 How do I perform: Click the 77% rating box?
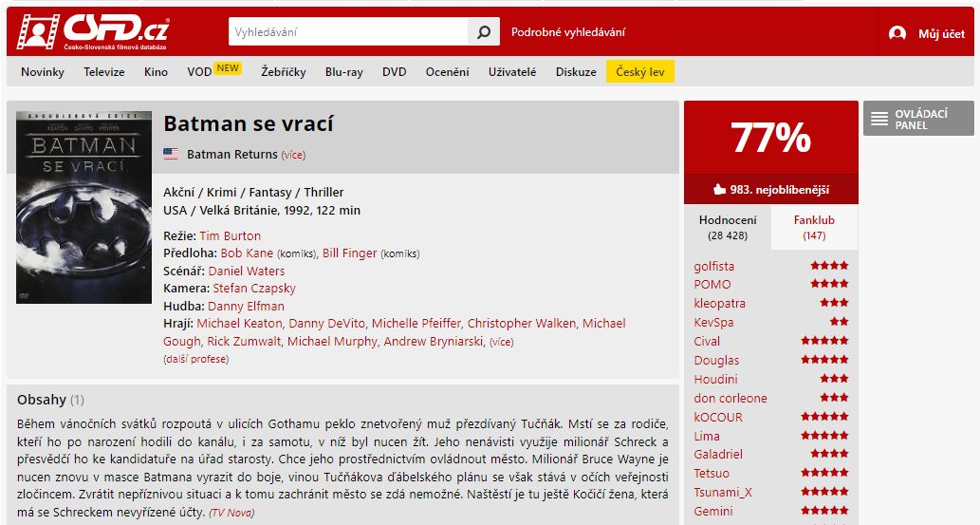click(770, 138)
